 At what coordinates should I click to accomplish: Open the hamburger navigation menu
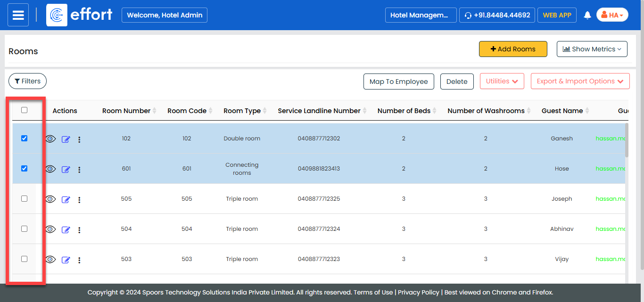point(18,15)
